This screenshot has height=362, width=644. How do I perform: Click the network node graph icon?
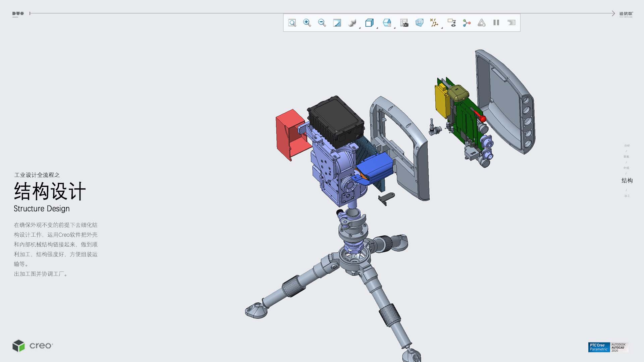[467, 23]
